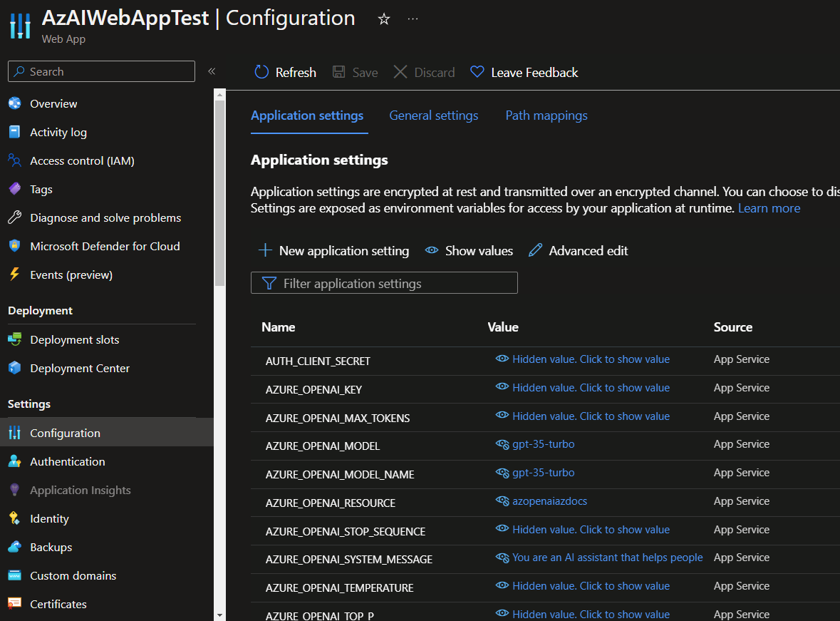The image size is (840, 621).
Task: Click the AUTH_CLIENT_SECRET setting name
Action: (x=318, y=361)
